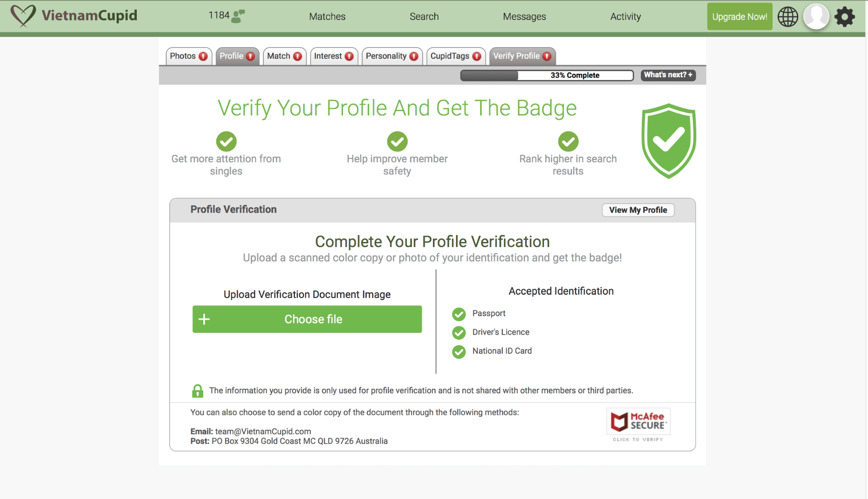
Task: Click the VietnamCupid brand name text
Action: 89,16
